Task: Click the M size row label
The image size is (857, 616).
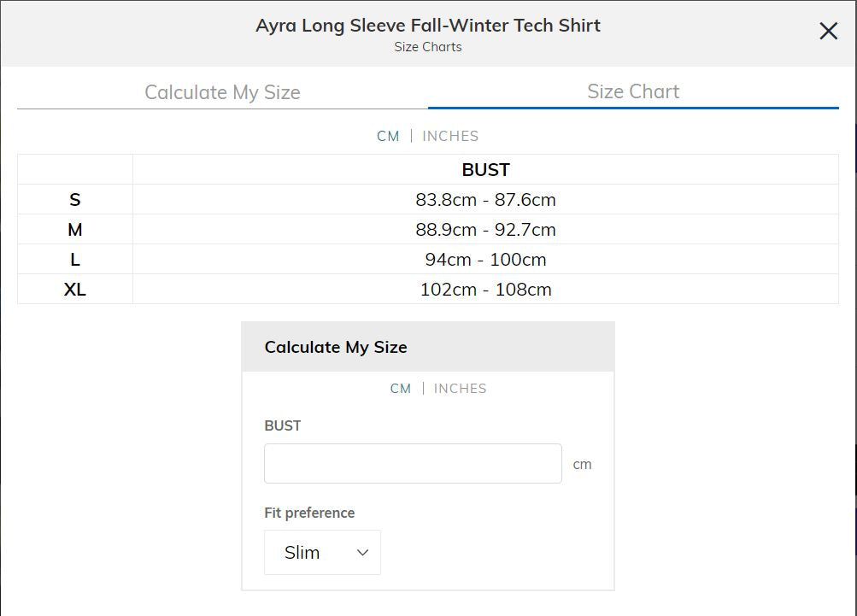Action: point(75,230)
